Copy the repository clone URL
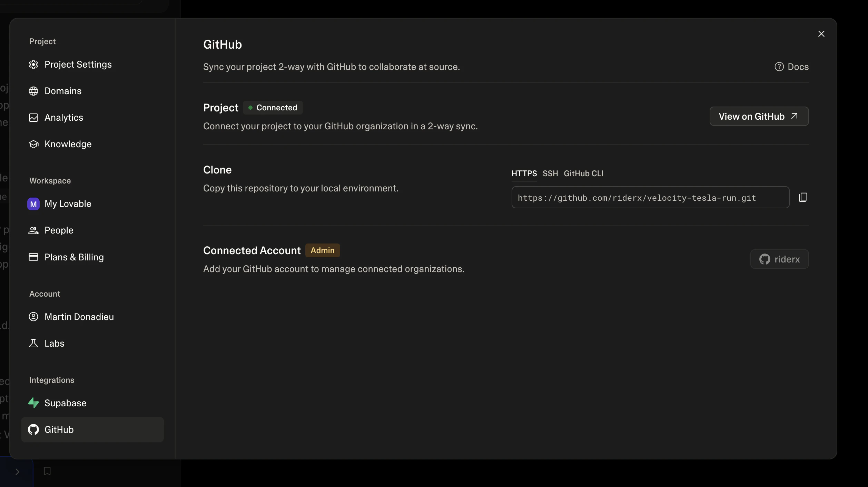 pyautogui.click(x=804, y=197)
